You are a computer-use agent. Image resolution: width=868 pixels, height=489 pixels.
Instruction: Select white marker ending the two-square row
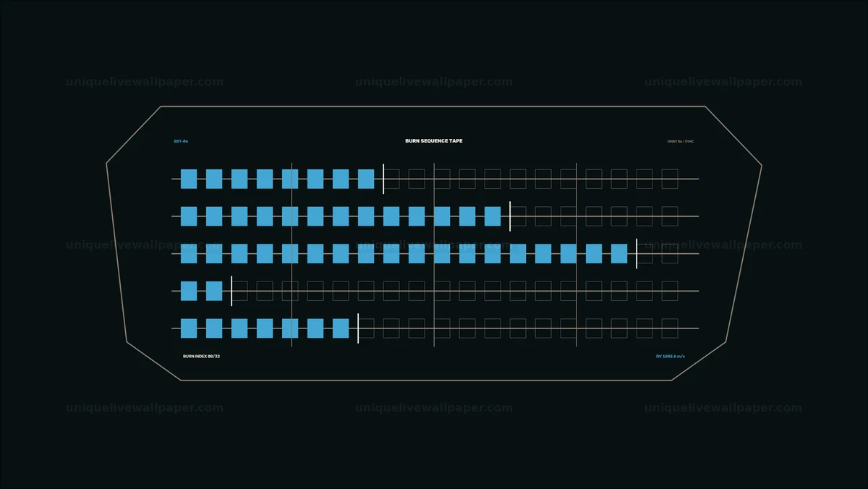point(231,291)
